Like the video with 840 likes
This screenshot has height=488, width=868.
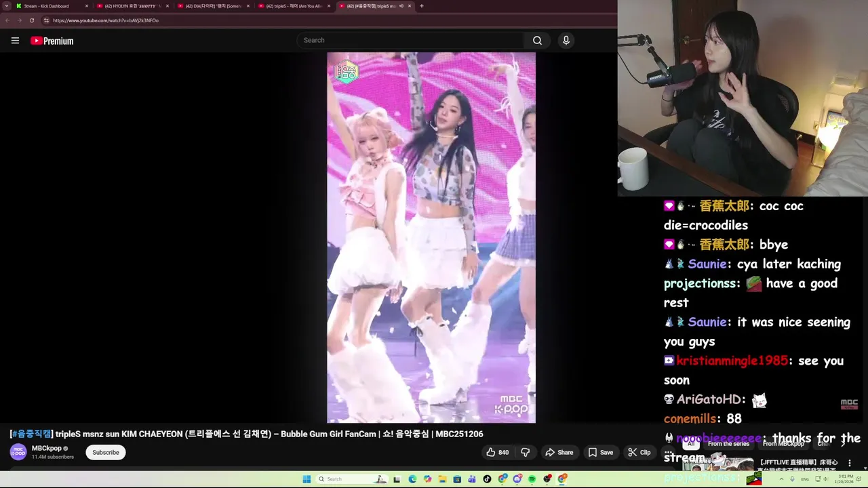(x=497, y=452)
